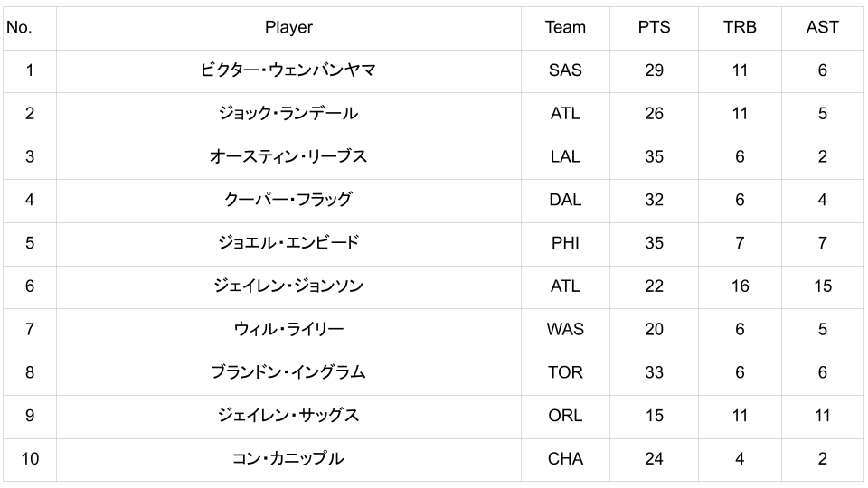This screenshot has height=488, width=868.
Task: Click the SAS team cell
Action: (565, 70)
